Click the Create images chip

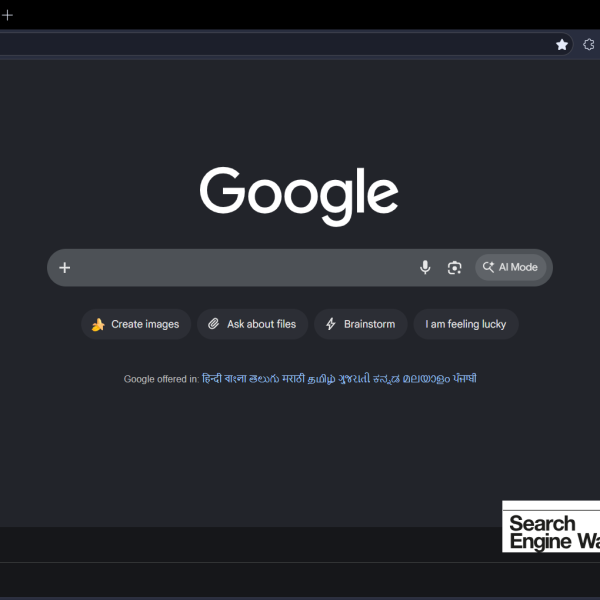[136, 324]
